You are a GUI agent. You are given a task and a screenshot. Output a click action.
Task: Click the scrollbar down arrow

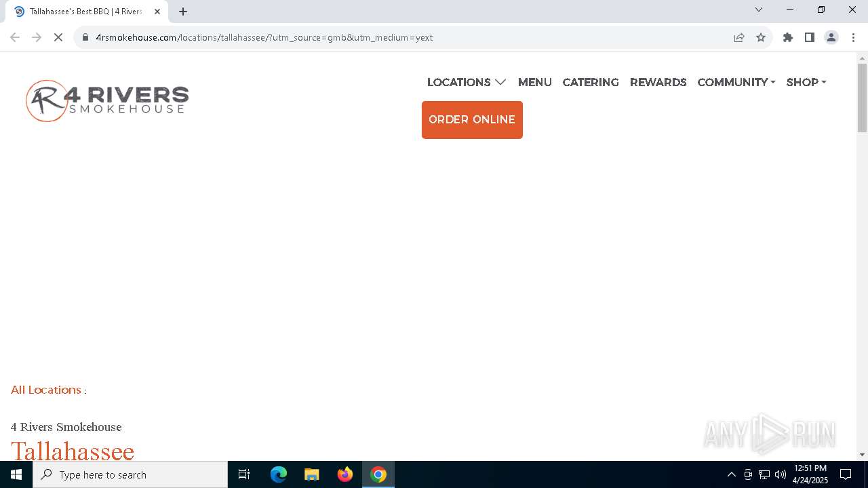(862, 455)
